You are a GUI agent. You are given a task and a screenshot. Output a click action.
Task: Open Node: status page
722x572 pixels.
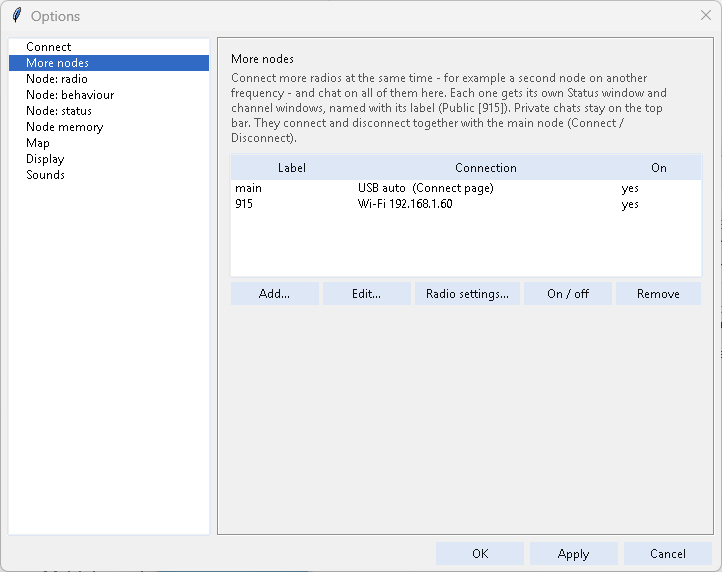(x=109, y=111)
